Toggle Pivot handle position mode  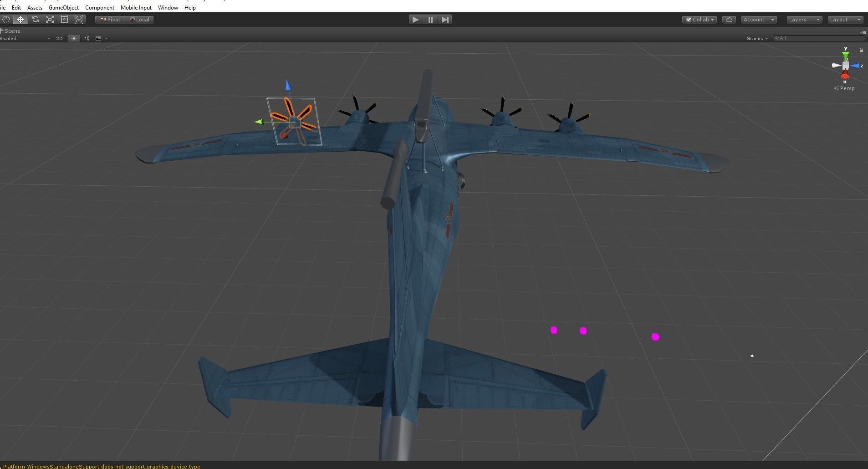tap(110, 20)
